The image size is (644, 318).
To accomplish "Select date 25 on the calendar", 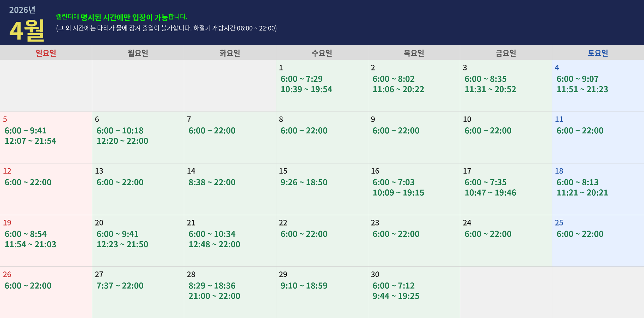I will click(x=559, y=223).
